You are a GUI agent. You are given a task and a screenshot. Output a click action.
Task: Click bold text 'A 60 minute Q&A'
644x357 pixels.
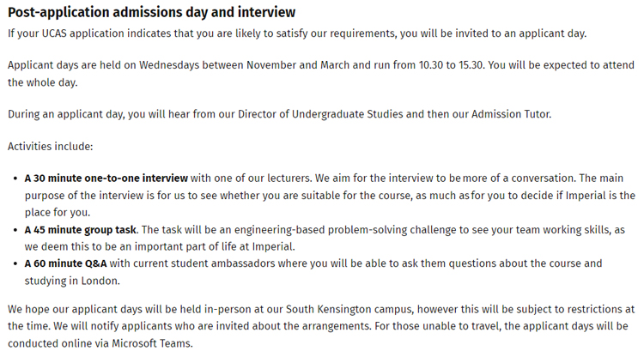(x=64, y=263)
